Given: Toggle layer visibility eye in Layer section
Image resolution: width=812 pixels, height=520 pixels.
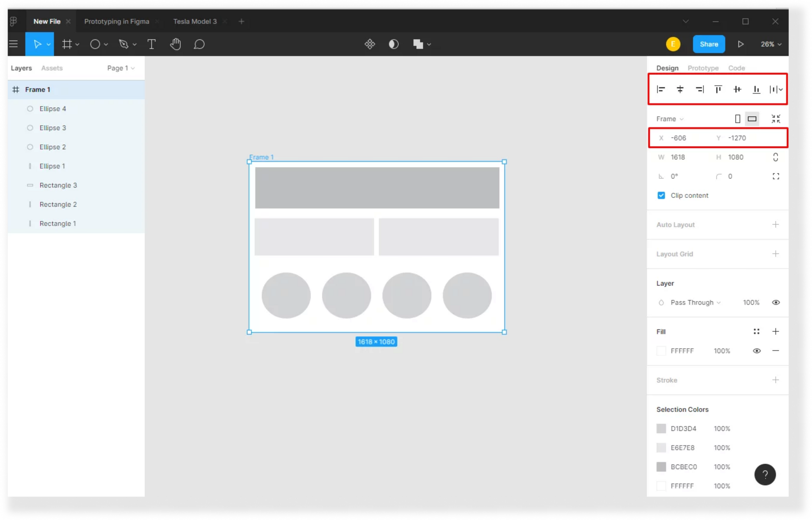Looking at the screenshot, I should (x=776, y=302).
